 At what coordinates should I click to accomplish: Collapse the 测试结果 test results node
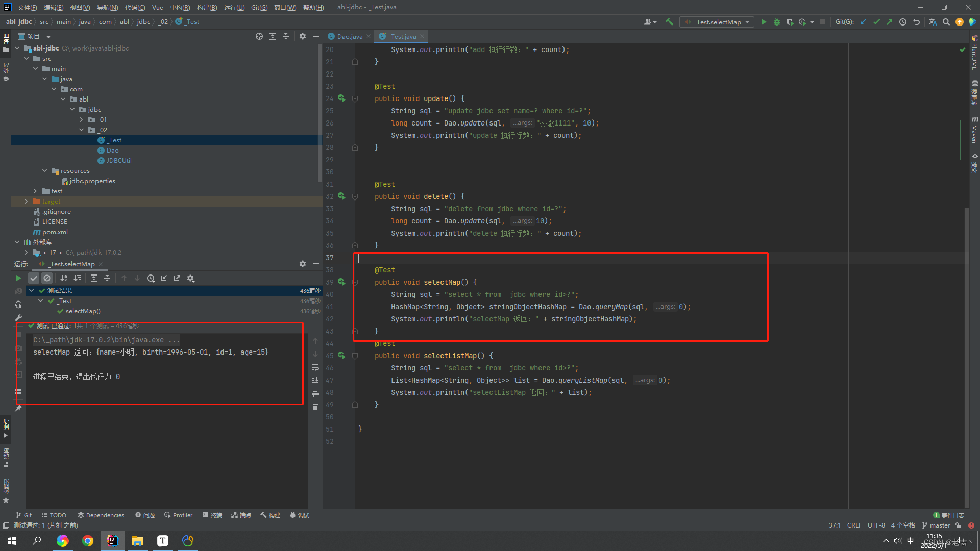point(32,290)
